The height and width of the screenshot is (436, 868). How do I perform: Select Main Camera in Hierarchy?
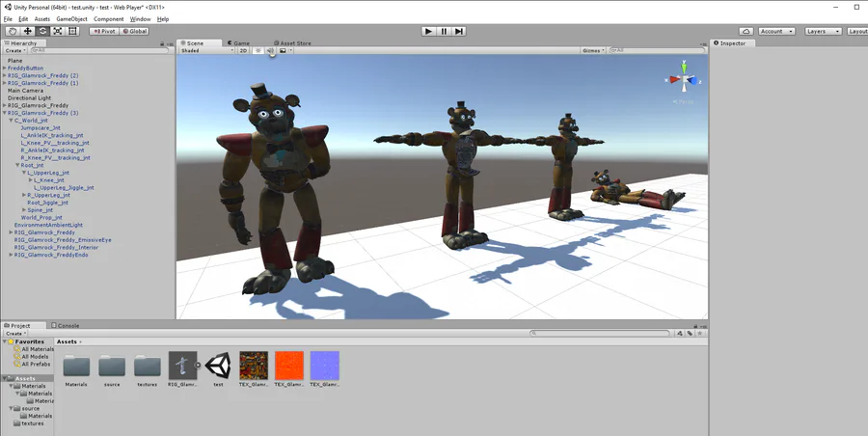[x=25, y=91]
